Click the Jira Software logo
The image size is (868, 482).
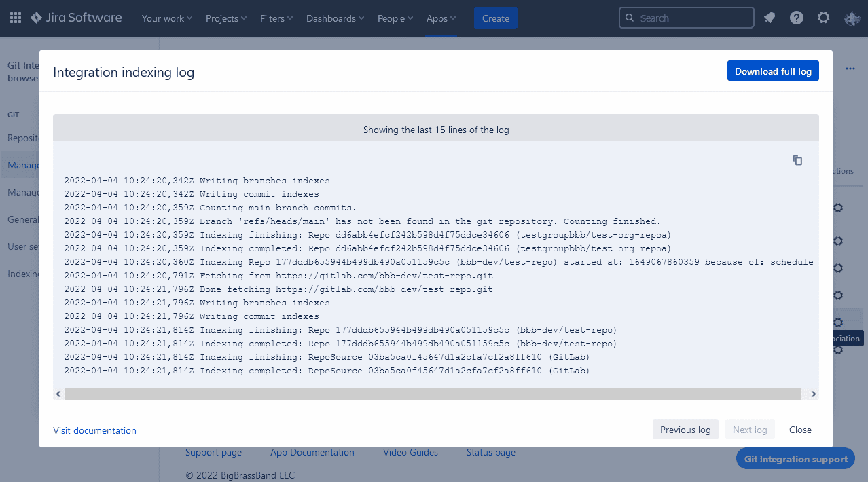point(76,18)
